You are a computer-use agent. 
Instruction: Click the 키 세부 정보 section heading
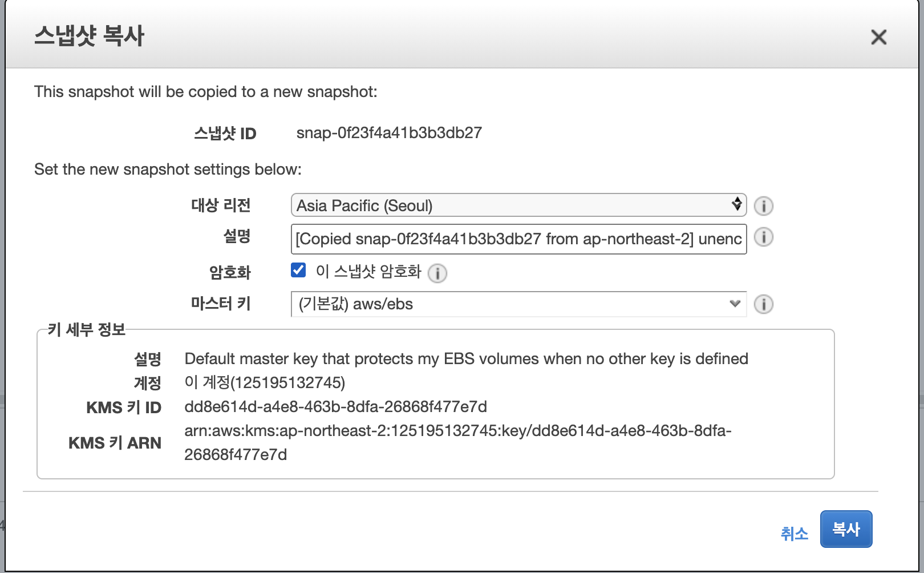(87, 330)
